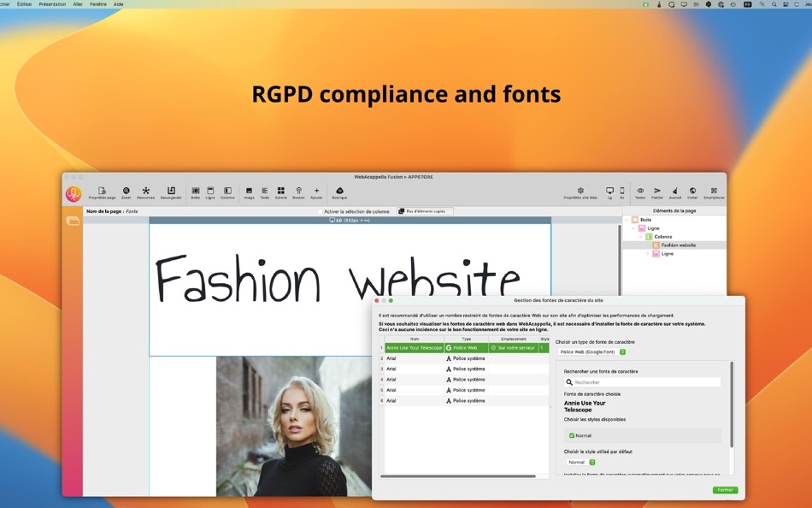
Task: Click the Emplacement column header
Action: pos(513,339)
